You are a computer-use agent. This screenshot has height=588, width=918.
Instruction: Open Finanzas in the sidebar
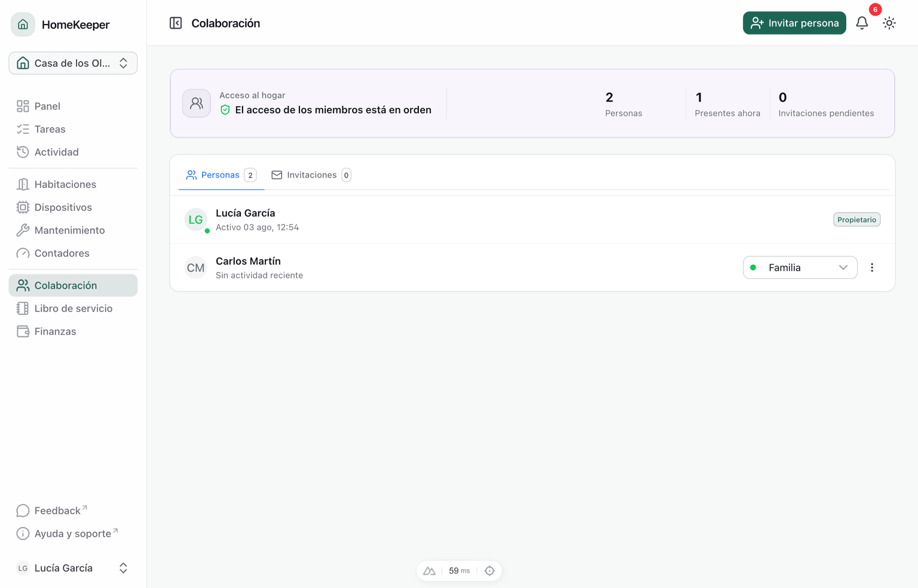73,332
